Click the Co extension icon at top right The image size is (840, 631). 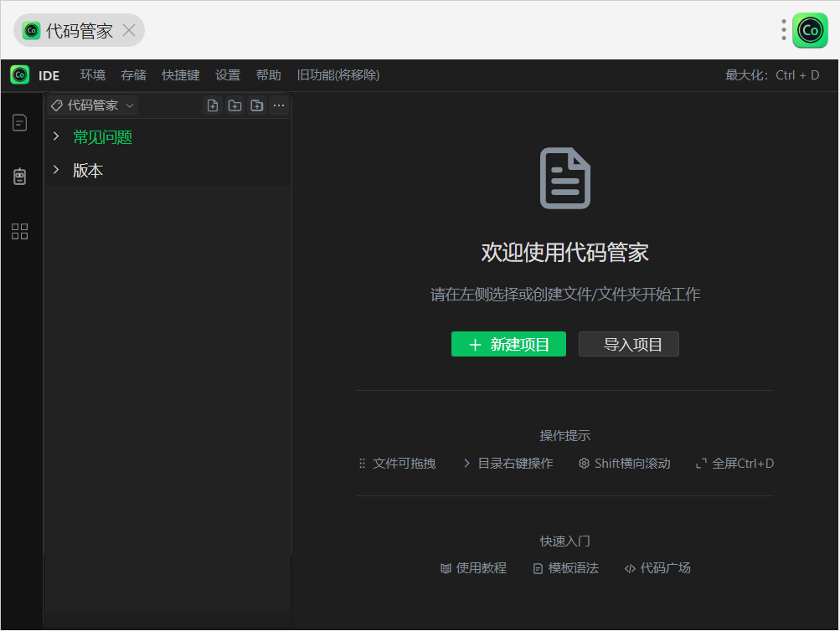pyautogui.click(x=810, y=31)
